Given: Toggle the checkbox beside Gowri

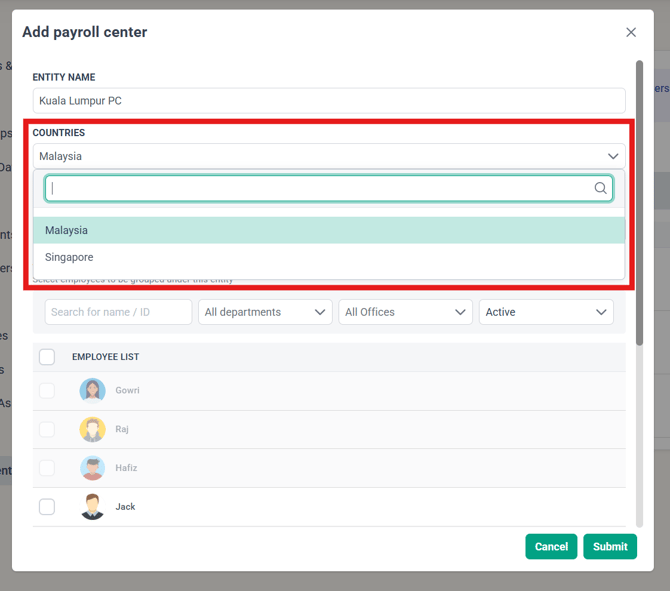Looking at the screenshot, I should (47, 391).
